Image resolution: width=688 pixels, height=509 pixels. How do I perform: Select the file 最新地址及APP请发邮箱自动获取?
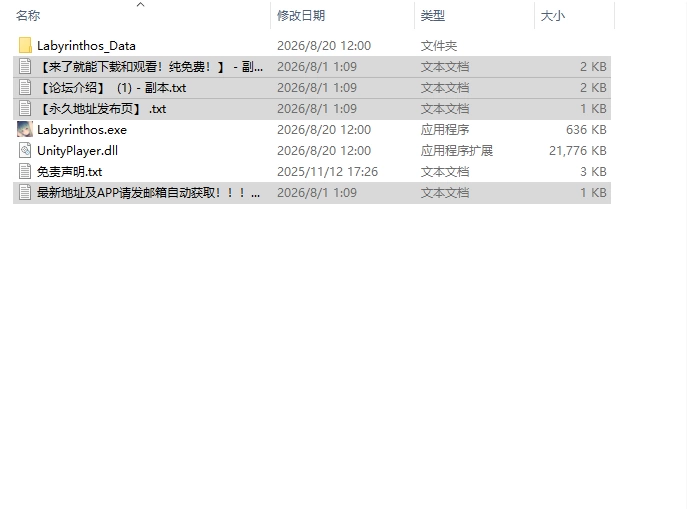tap(148, 193)
